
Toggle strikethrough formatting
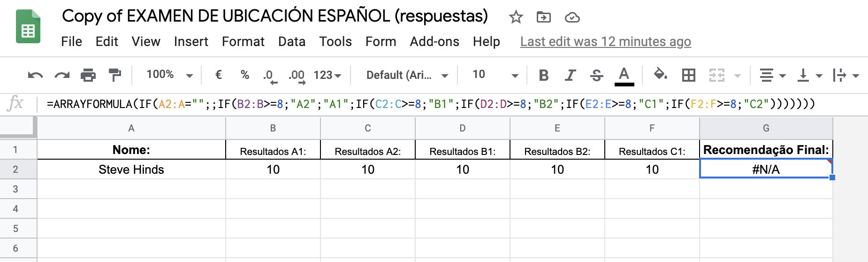click(x=597, y=75)
